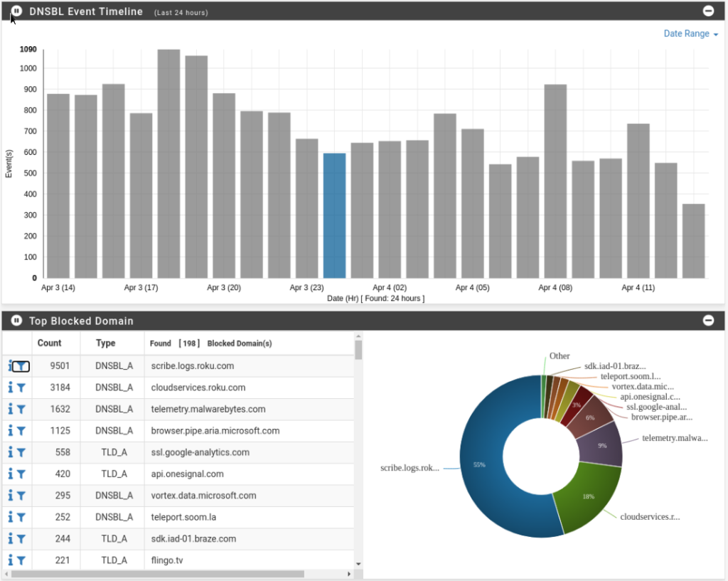Click filter icon for teleport.soom.la
Image resolution: width=728 pixels, height=581 pixels.
21,518
